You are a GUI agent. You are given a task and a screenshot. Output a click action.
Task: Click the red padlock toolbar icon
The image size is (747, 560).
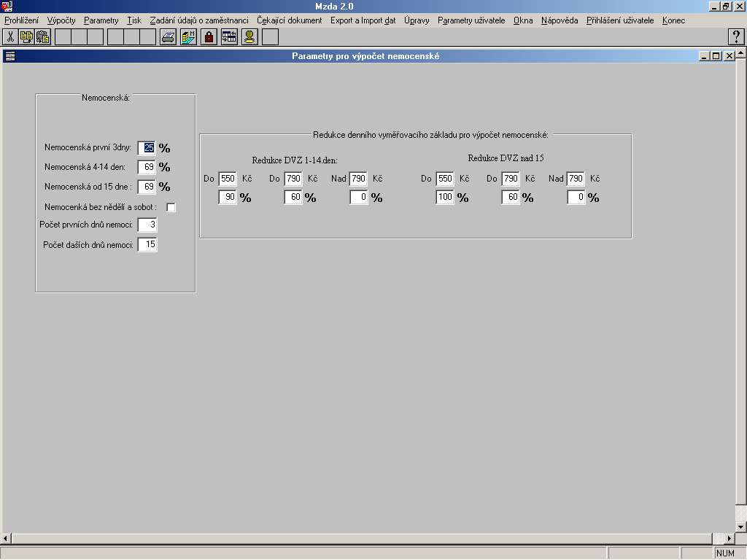click(209, 36)
